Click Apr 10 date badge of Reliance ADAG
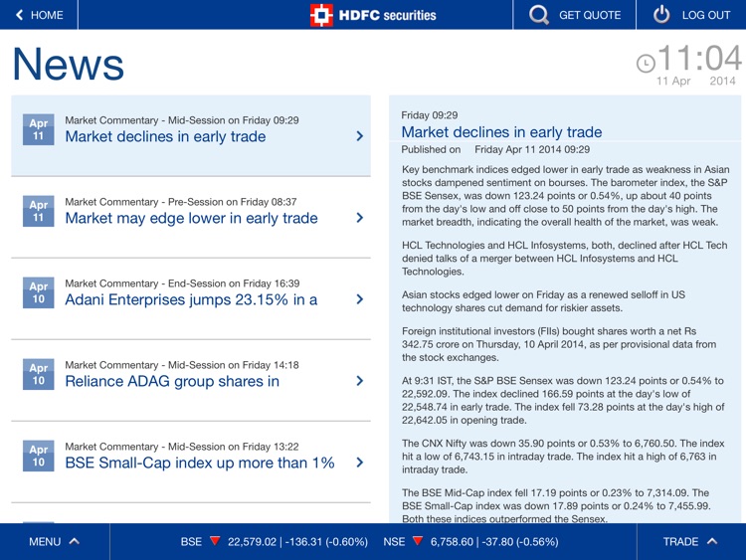Viewport: 746px width, 560px height. point(39,374)
